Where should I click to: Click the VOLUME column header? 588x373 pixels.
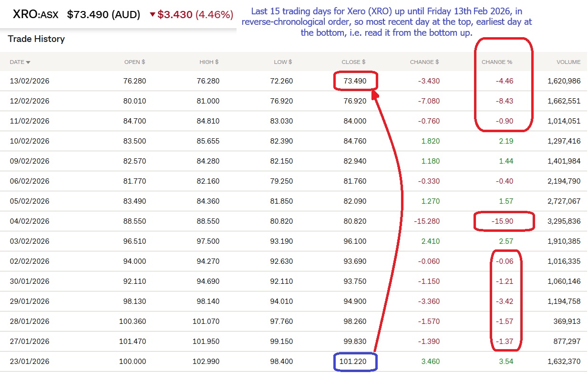pyautogui.click(x=568, y=62)
